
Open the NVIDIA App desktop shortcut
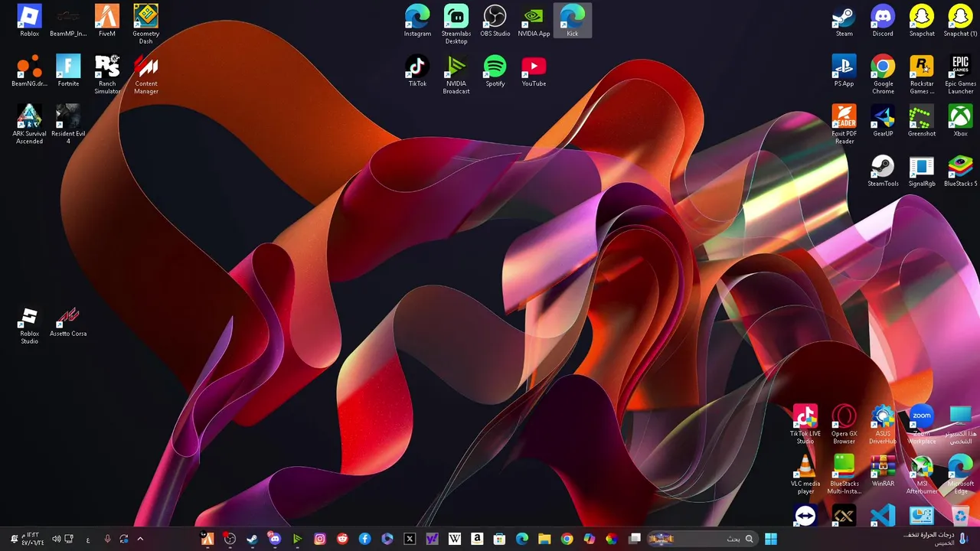tap(534, 21)
